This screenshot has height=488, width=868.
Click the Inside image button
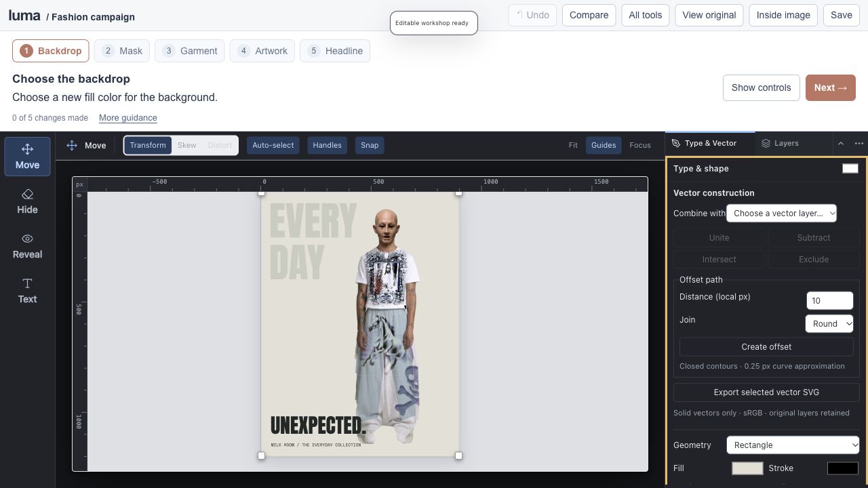(x=783, y=15)
